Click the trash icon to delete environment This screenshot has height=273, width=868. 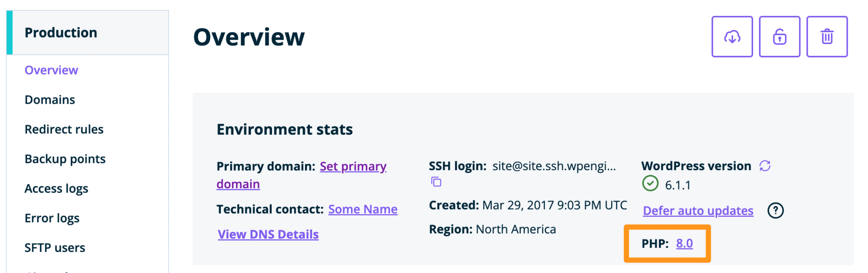pos(826,37)
